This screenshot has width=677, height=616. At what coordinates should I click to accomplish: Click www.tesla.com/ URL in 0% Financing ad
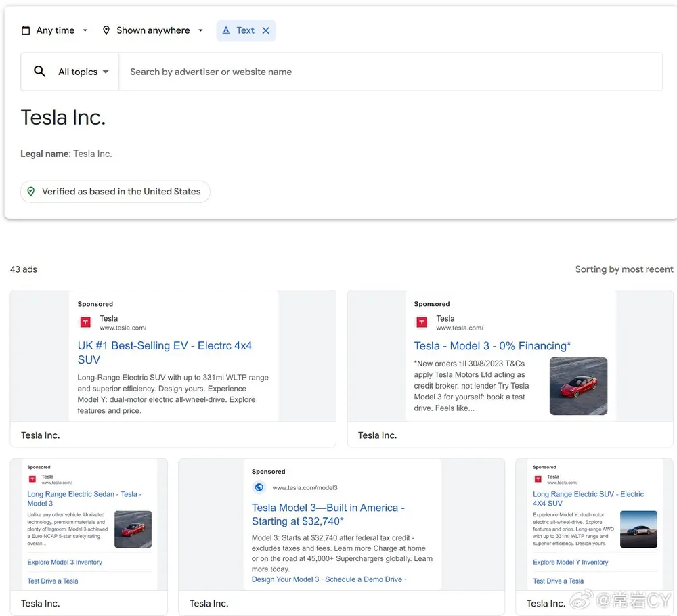pyautogui.click(x=460, y=328)
